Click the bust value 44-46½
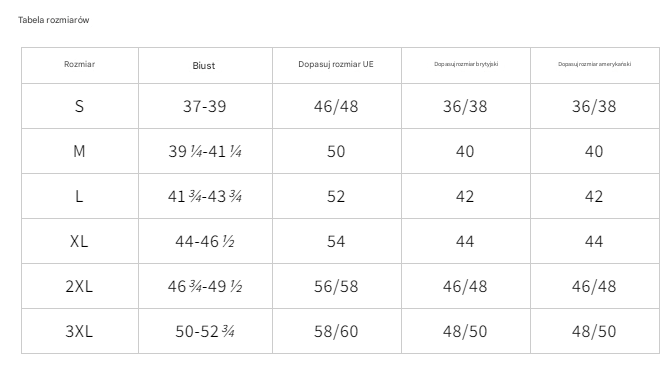669x374 pixels. (x=205, y=241)
